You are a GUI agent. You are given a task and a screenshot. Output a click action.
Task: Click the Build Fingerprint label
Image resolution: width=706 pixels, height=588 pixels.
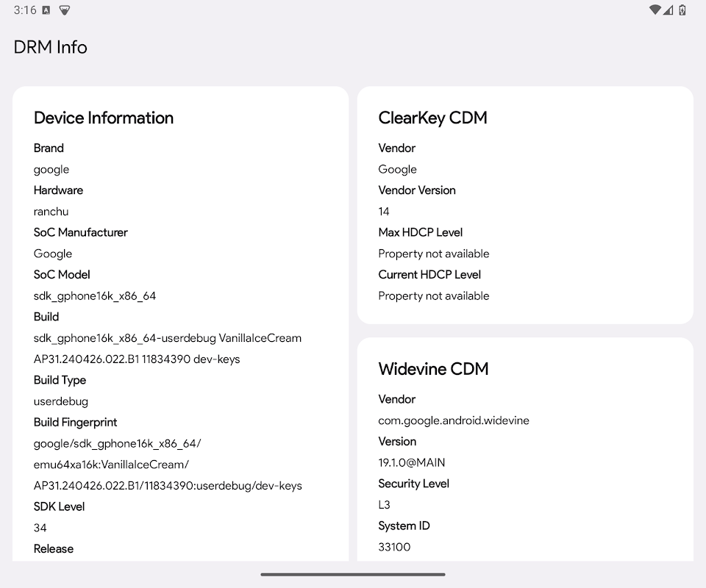pos(75,422)
